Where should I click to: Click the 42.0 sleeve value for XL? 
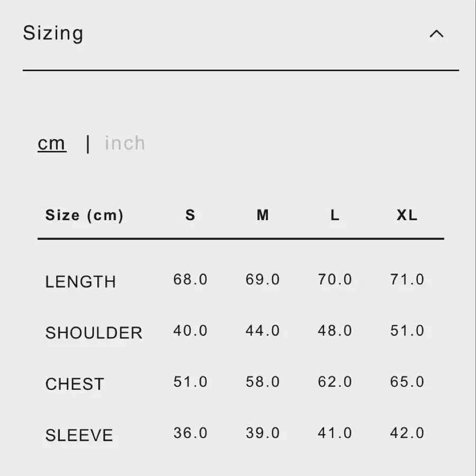tap(407, 433)
